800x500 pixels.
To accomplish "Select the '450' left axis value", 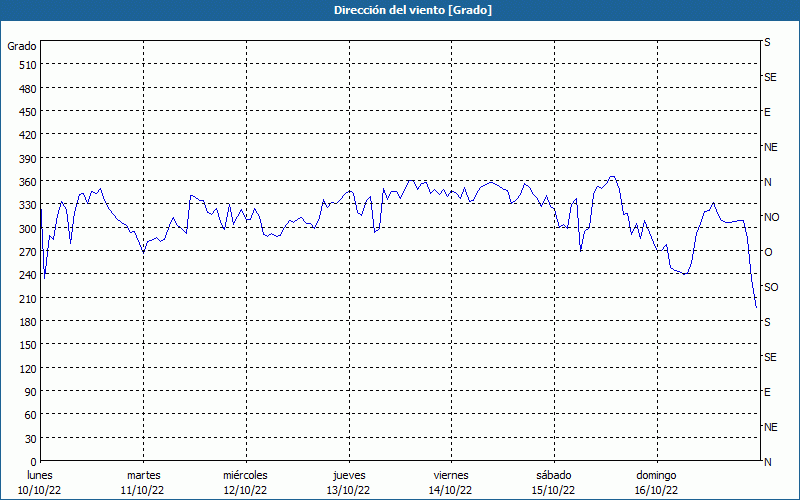I will tap(28, 112).
